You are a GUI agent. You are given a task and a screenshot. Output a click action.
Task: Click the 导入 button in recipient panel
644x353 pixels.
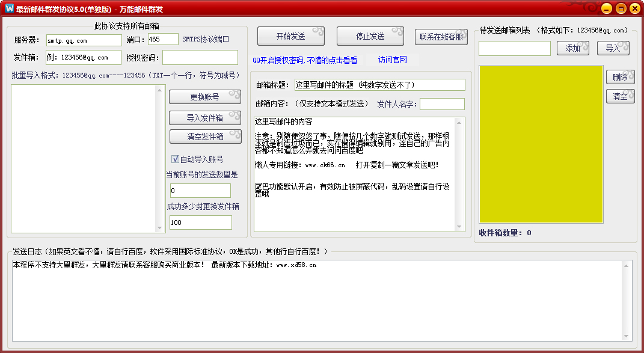[613, 48]
